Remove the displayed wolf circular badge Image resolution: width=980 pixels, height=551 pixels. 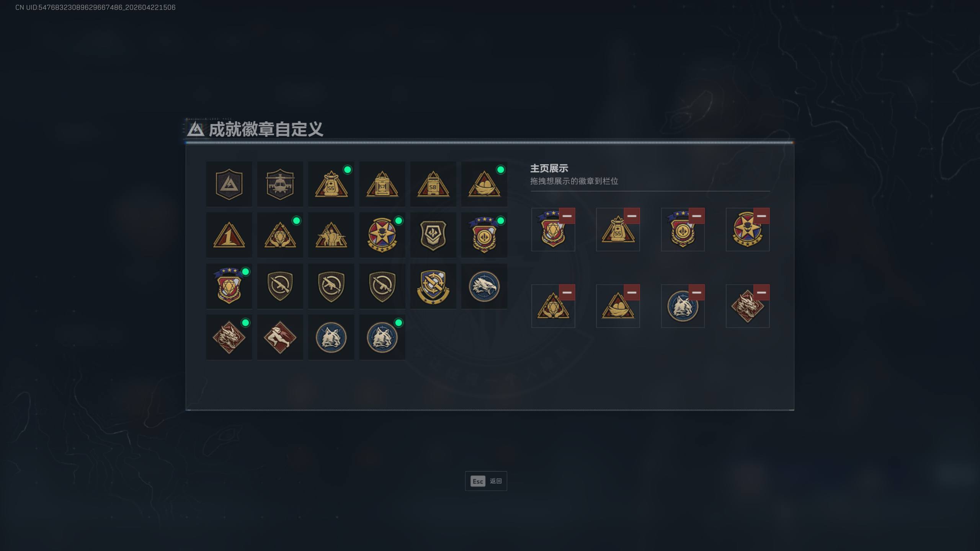coord(696,292)
